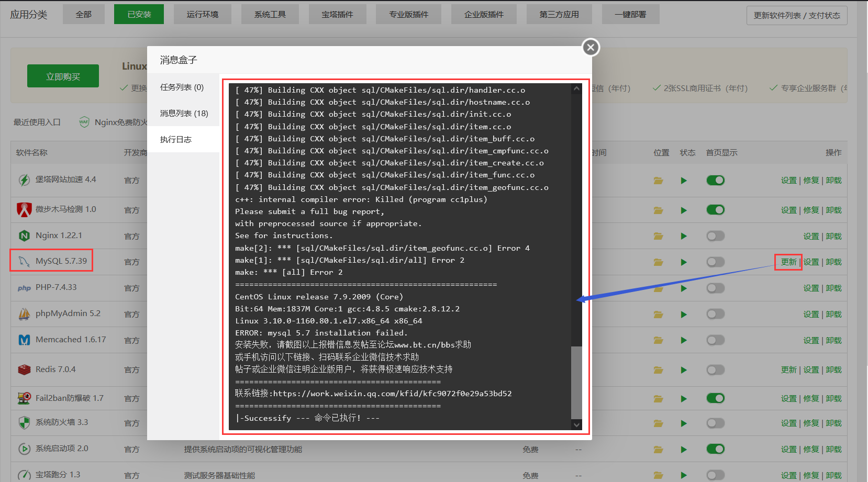
Task: Select 执行日志 in message box
Action: pyautogui.click(x=183, y=140)
